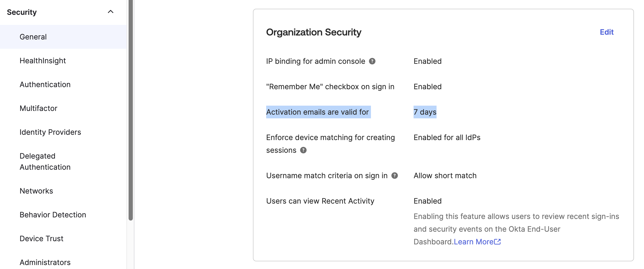Image resolution: width=644 pixels, height=269 pixels.
Task: Open the Administrators page
Action: tap(45, 262)
